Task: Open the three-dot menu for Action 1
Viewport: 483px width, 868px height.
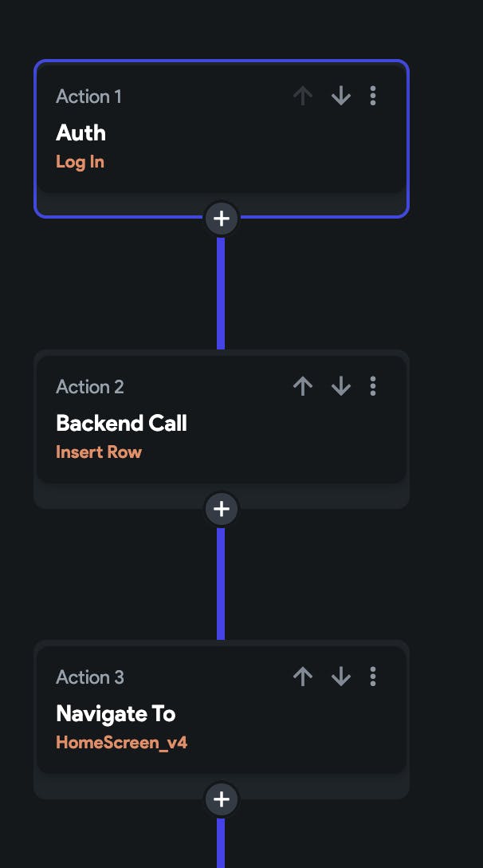Action: click(x=373, y=97)
